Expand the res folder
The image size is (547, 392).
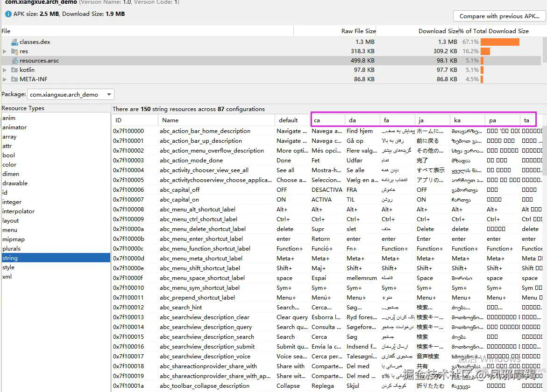pyautogui.click(x=5, y=52)
